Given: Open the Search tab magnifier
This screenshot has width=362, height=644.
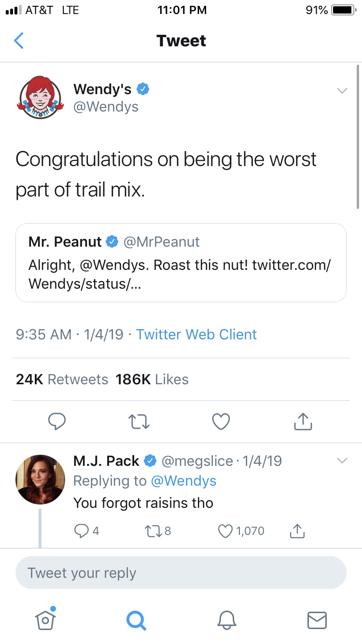Looking at the screenshot, I should point(136,620).
